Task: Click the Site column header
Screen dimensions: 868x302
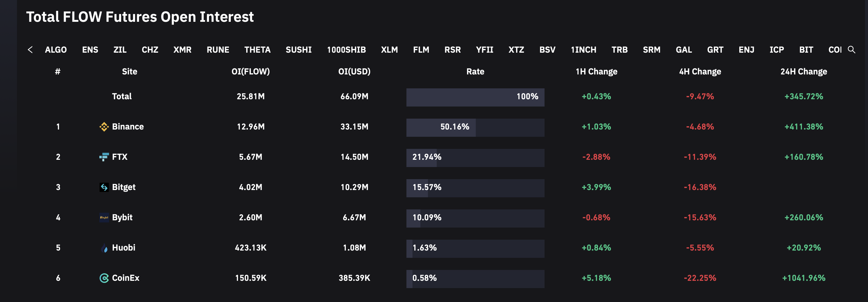Action: tap(129, 72)
